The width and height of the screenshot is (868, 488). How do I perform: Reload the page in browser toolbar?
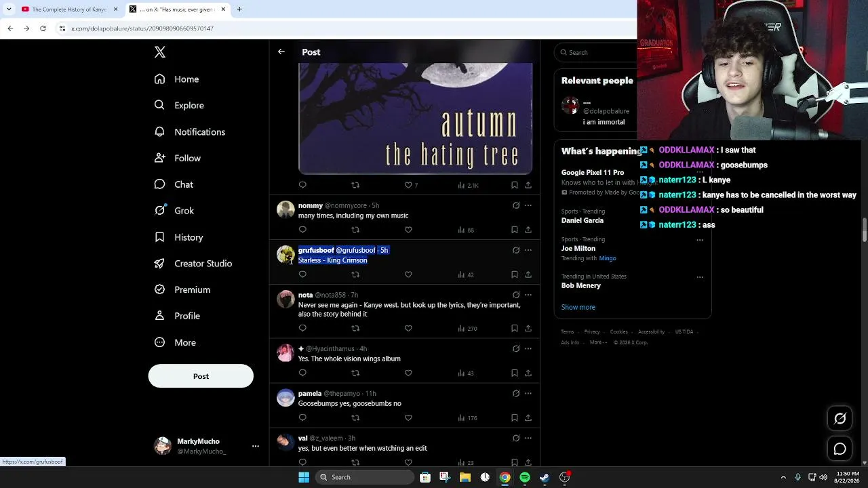click(x=43, y=28)
